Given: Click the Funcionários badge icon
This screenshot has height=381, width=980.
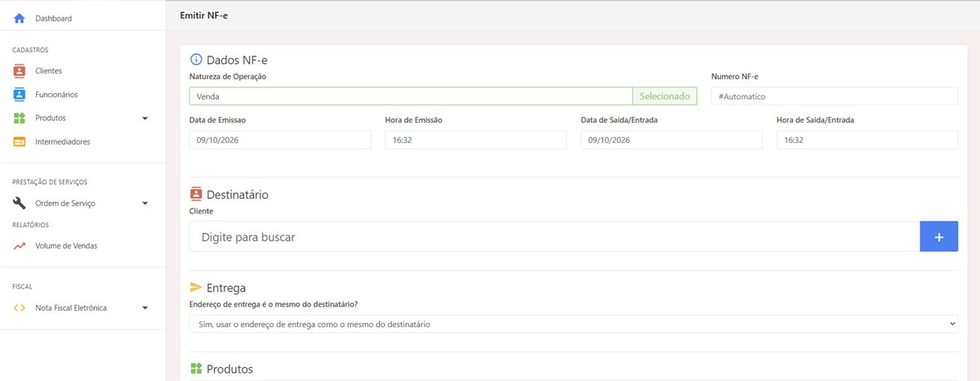Looking at the screenshot, I should [x=20, y=95].
